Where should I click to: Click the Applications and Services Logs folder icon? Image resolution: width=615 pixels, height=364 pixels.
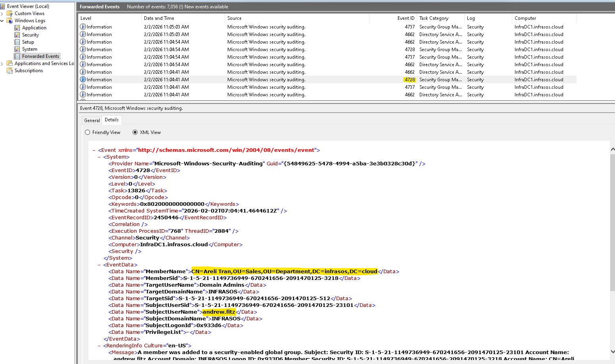[10, 63]
